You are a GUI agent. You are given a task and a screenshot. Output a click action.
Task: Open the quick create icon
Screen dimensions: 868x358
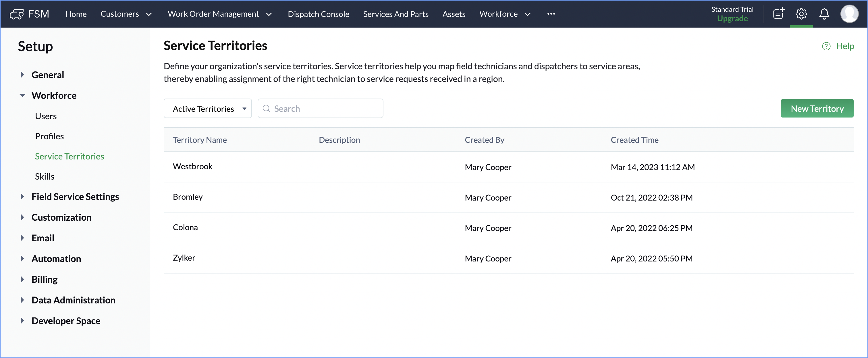point(778,14)
